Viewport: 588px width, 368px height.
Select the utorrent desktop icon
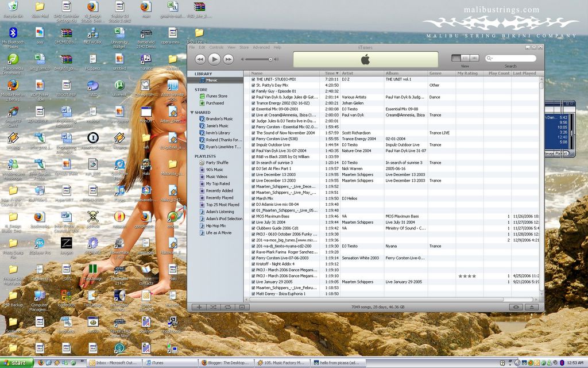click(119, 89)
